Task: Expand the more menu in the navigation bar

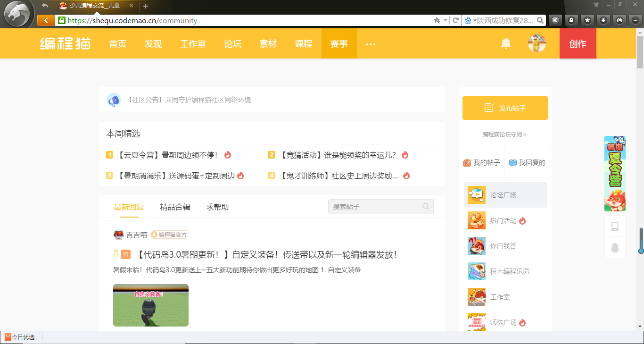Action: click(x=371, y=44)
